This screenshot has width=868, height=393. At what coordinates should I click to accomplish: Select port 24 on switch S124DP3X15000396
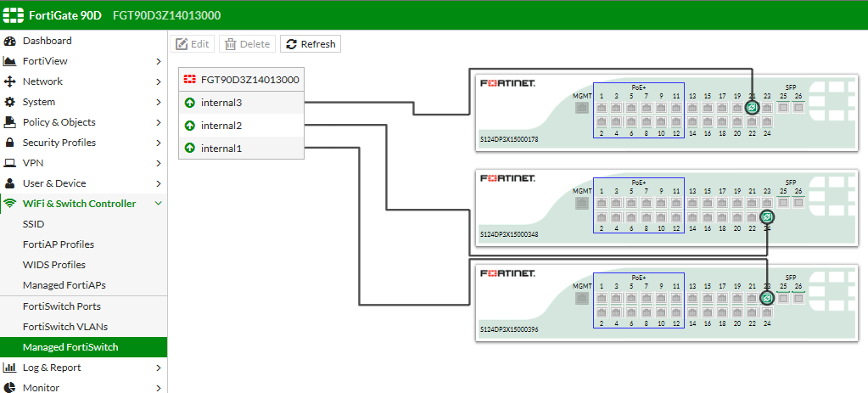point(767,312)
